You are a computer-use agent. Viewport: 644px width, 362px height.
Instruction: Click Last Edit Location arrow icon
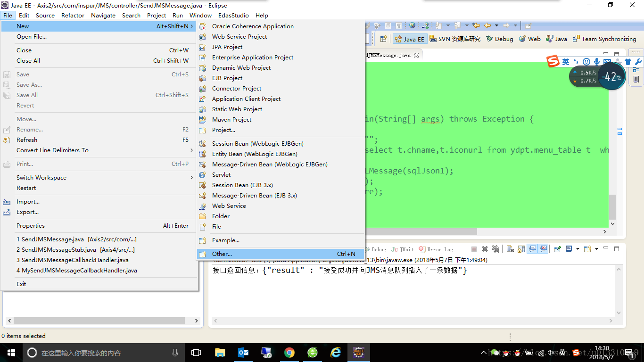(x=476, y=25)
